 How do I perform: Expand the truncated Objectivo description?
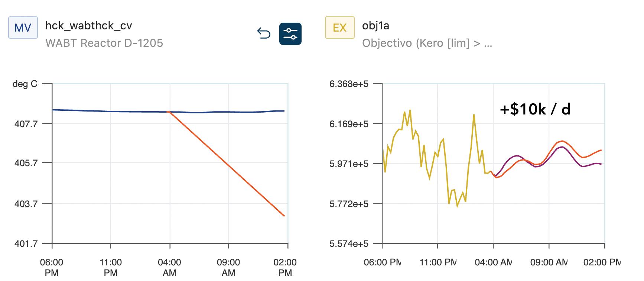[x=427, y=43]
